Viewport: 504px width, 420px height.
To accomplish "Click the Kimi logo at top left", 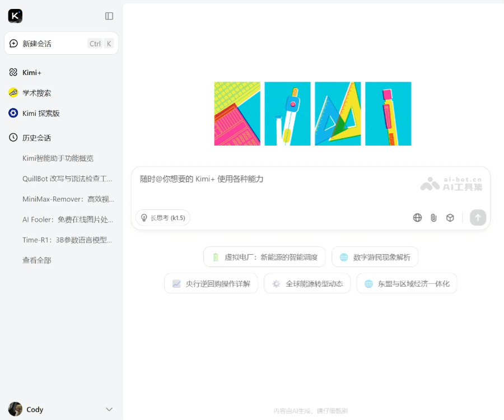I will click(15, 16).
